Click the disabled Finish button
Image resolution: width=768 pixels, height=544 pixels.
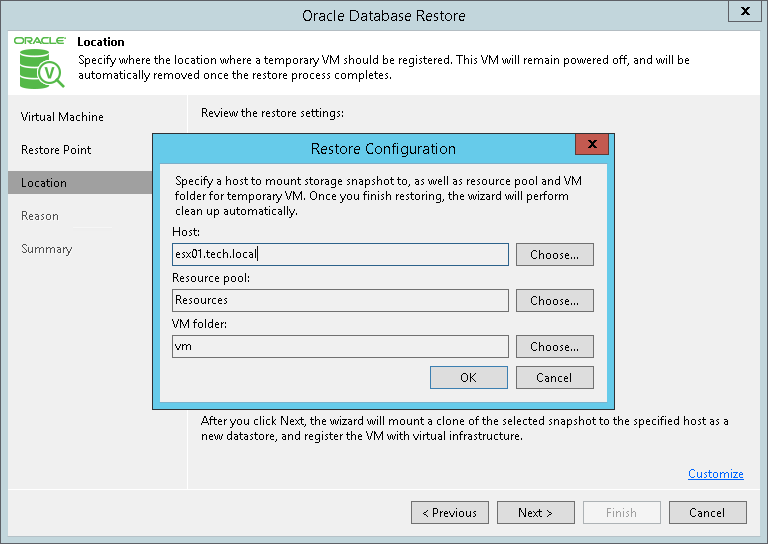coord(622,513)
